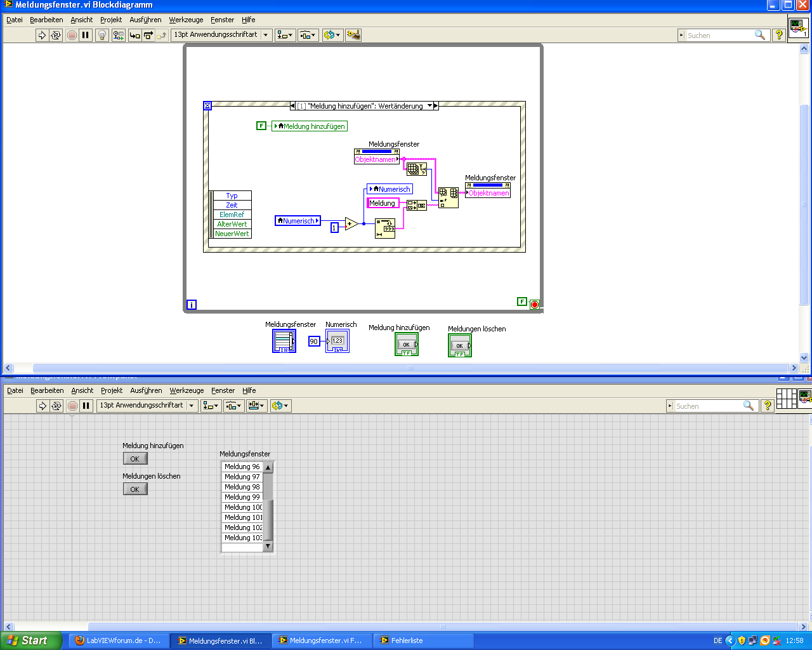Toggle retain wire values button
812x650 pixels.
coord(119,35)
